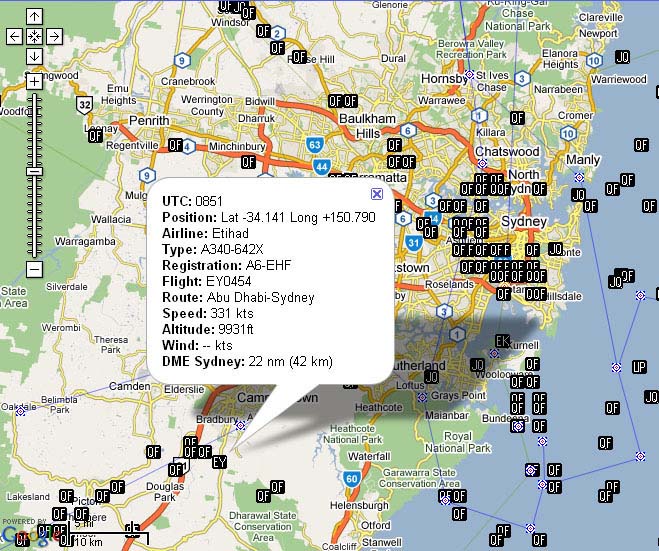659x551 pixels.
Task: Click the QF marker near Rouse Hill
Action: 299,57
